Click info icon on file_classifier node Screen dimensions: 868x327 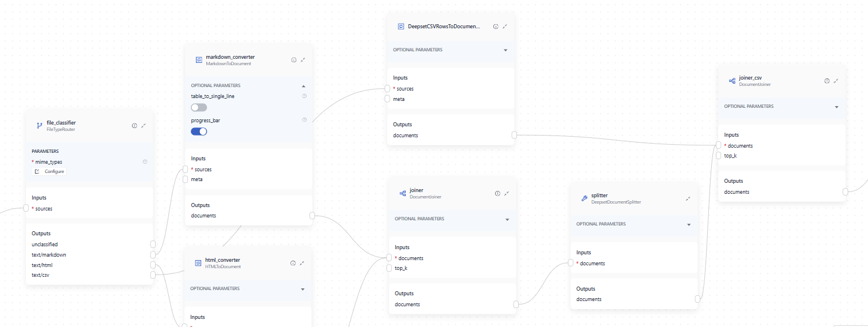pyautogui.click(x=134, y=126)
